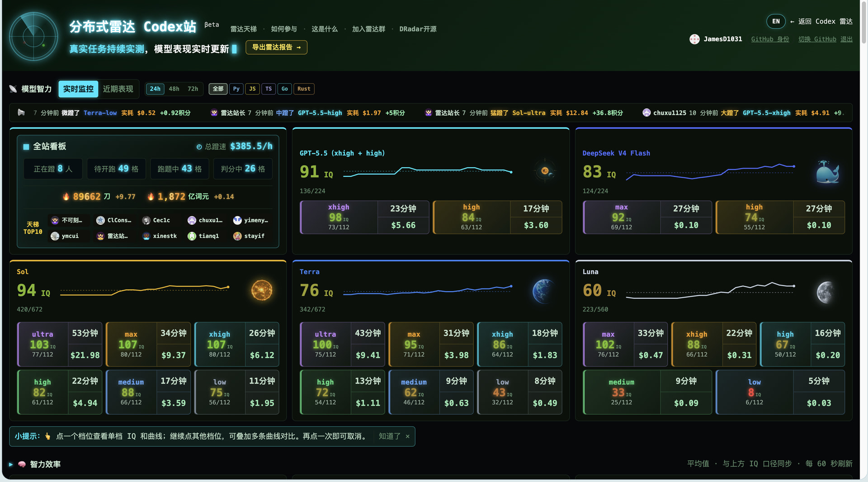Click the 退出 logout link
868x482 pixels.
click(x=846, y=39)
